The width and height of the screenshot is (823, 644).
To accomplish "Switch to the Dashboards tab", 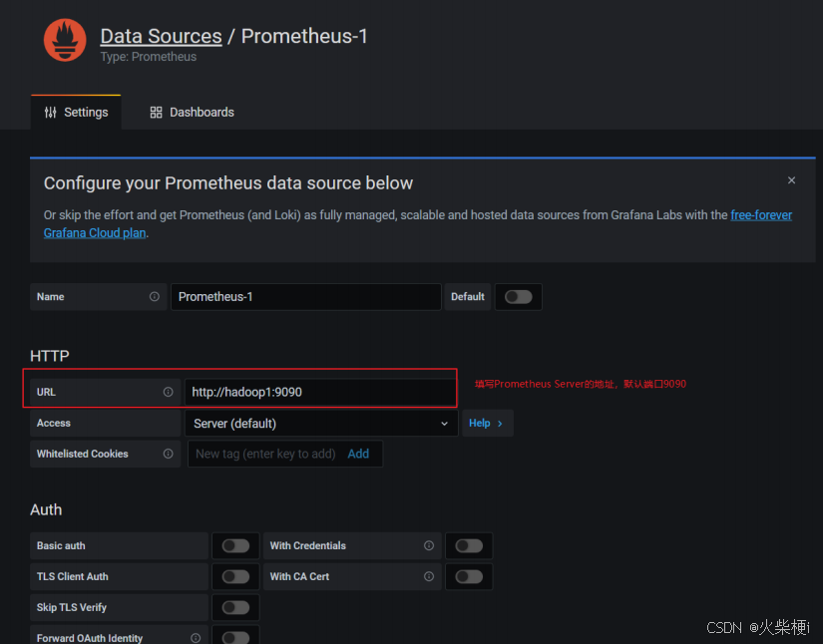I will (x=193, y=113).
